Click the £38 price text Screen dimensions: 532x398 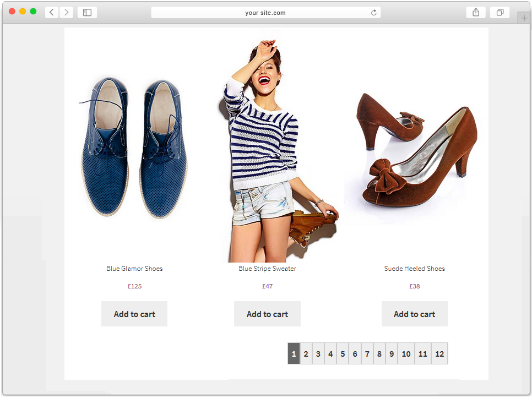[x=414, y=286]
